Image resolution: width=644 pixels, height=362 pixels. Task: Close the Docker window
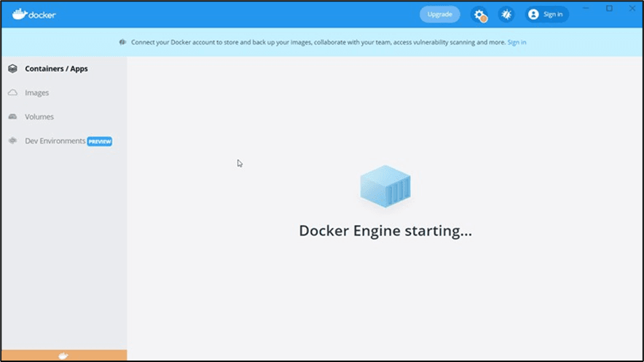tap(632, 8)
